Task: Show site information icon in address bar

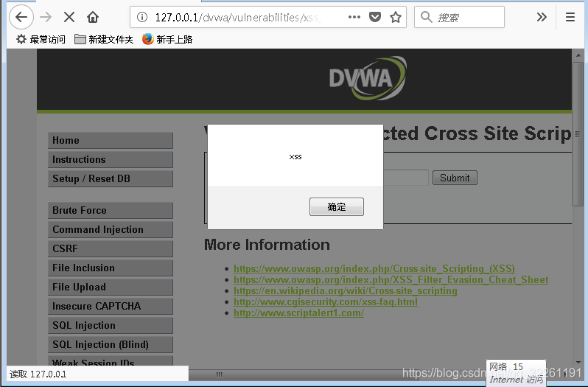Action: pos(142,17)
